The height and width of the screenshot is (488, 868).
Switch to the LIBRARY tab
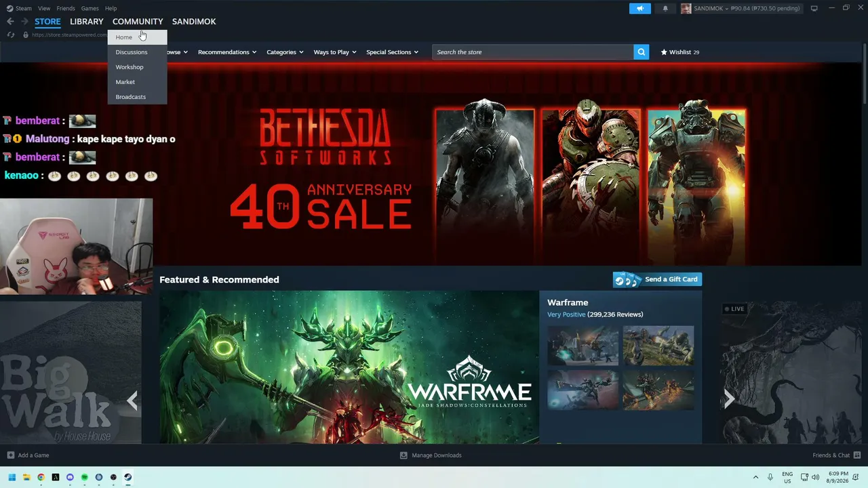[87, 22]
